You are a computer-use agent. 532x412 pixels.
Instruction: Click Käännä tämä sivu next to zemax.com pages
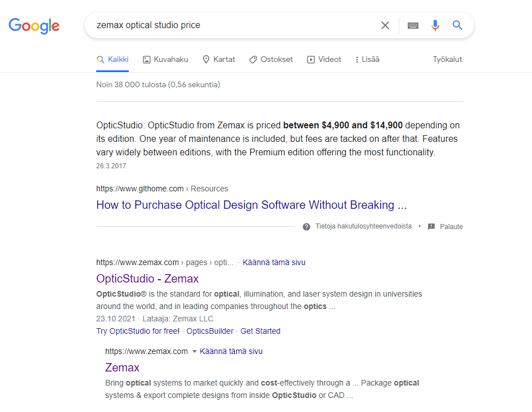click(274, 262)
